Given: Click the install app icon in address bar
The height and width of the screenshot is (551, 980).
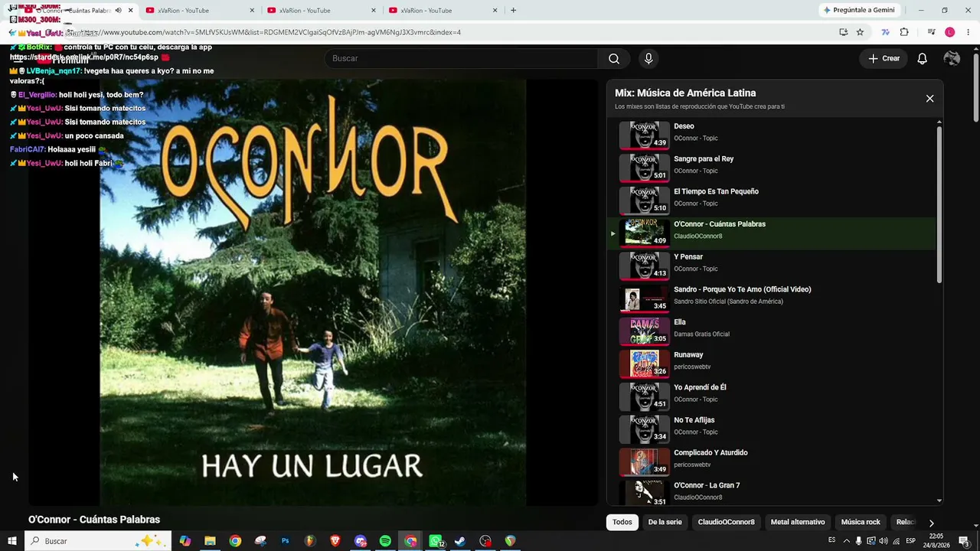Looking at the screenshot, I should pos(843,32).
